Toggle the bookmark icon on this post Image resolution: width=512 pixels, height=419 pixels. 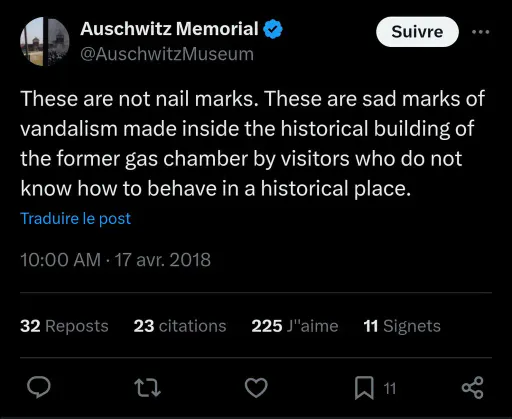pyautogui.click(x=364, y=388)
